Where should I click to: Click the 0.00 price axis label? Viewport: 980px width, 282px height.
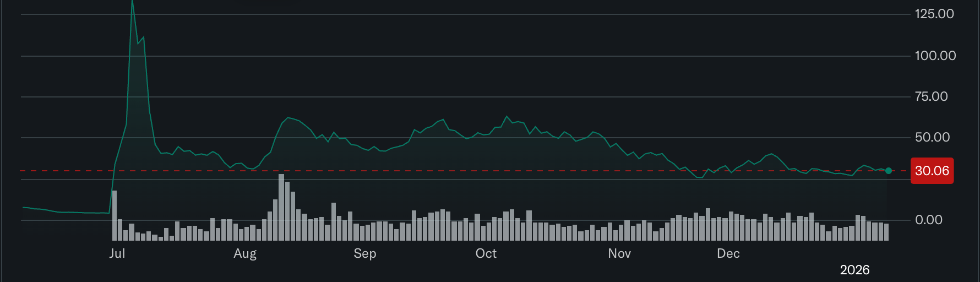pyautogui.click(x=928, y=220)
